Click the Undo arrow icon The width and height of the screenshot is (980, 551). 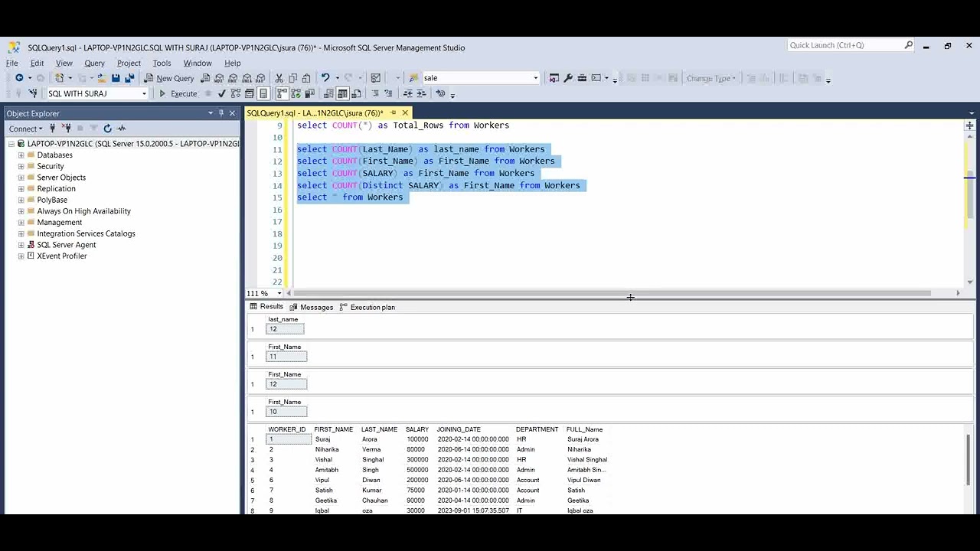(325, 78)
